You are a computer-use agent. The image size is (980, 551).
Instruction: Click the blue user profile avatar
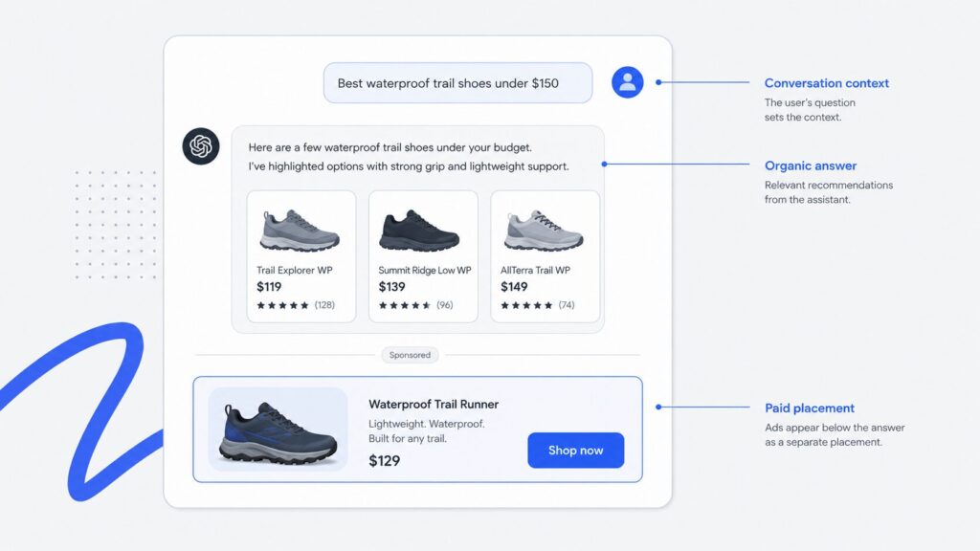click(x=628, y=82)
